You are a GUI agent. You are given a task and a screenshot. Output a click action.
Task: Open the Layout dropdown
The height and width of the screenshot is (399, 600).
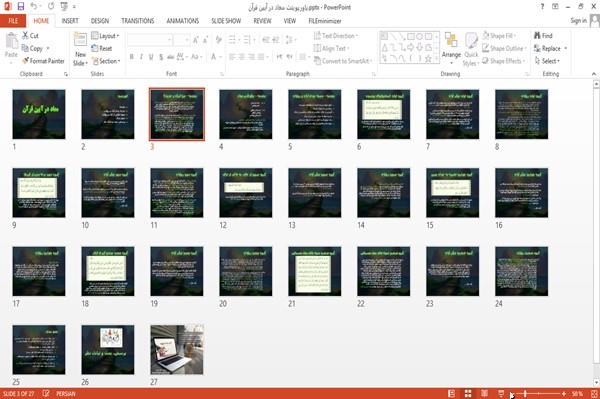[x=105, y=36]
